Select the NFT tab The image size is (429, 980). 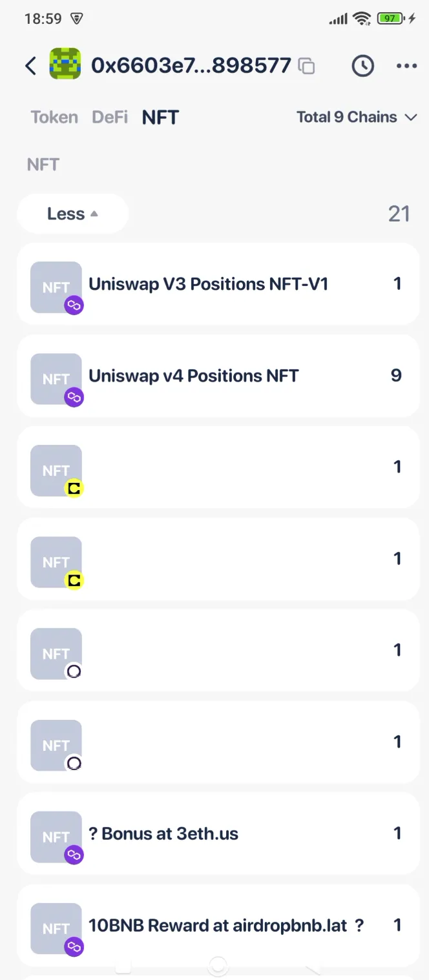pyautogui.click(x=160, y=117)
